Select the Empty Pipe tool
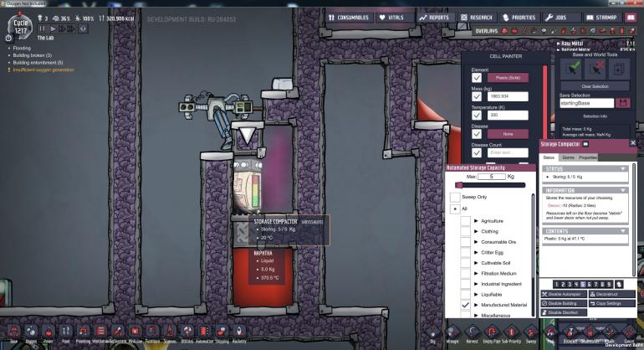This screenshot has height=350, width=644. tap(492, 332)
